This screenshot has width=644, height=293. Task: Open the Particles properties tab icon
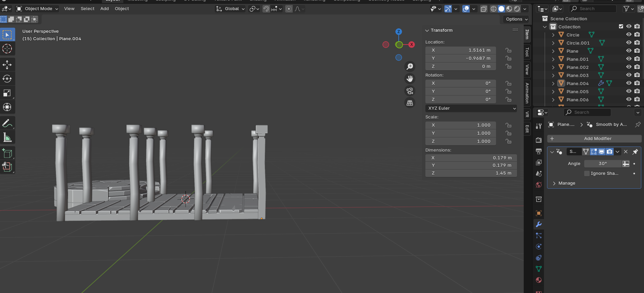[539, 235]
